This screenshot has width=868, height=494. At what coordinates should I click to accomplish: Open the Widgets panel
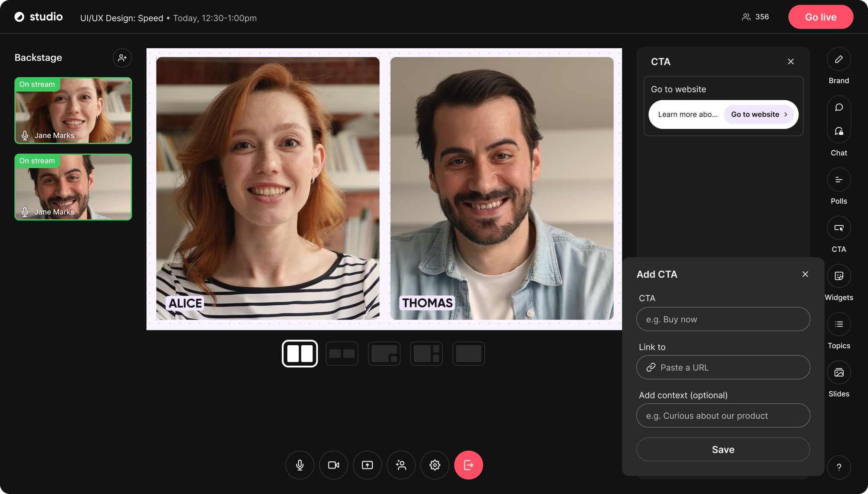click(x=838, y=276)
